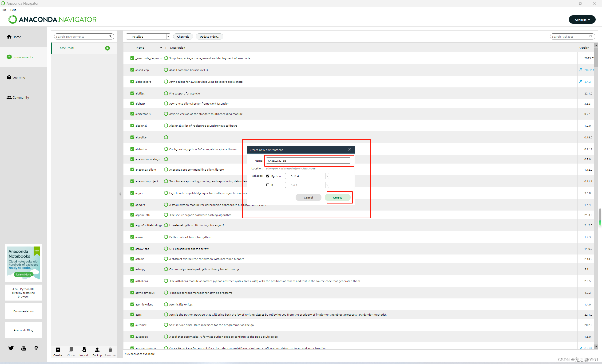
Task: Toggle checkbox for arrow-cpp package
Action: click(132, 249)
